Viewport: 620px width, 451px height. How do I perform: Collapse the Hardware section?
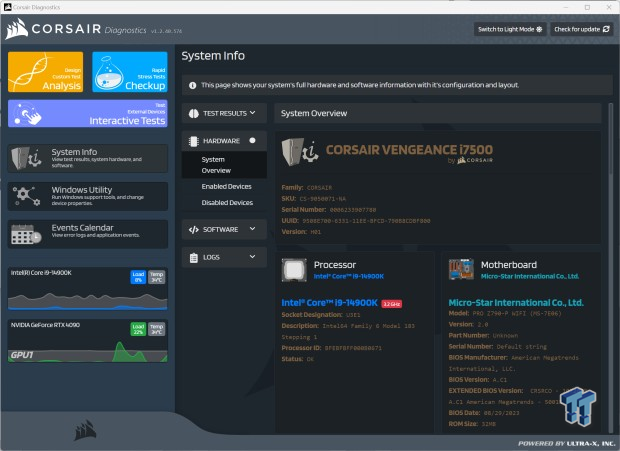(x=224, y=141)
